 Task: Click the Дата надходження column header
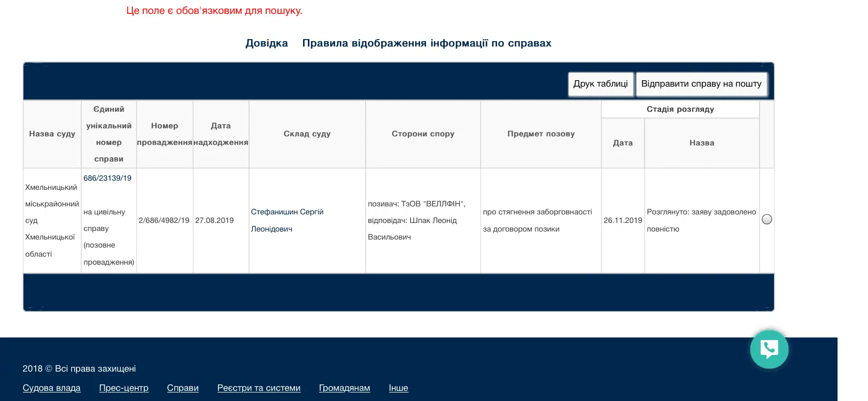pyautogui.click(x=221, y=134)
